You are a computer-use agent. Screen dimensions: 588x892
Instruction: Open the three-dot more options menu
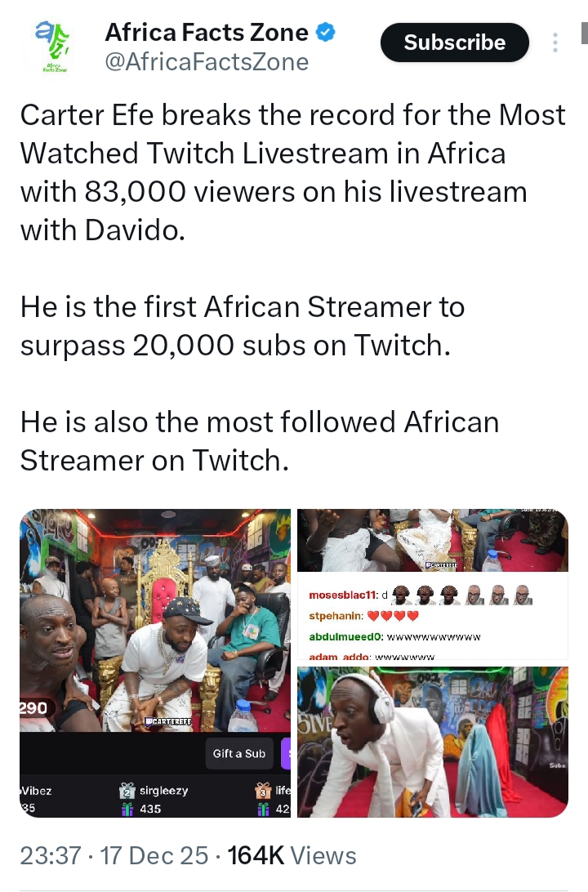point(555,43)
